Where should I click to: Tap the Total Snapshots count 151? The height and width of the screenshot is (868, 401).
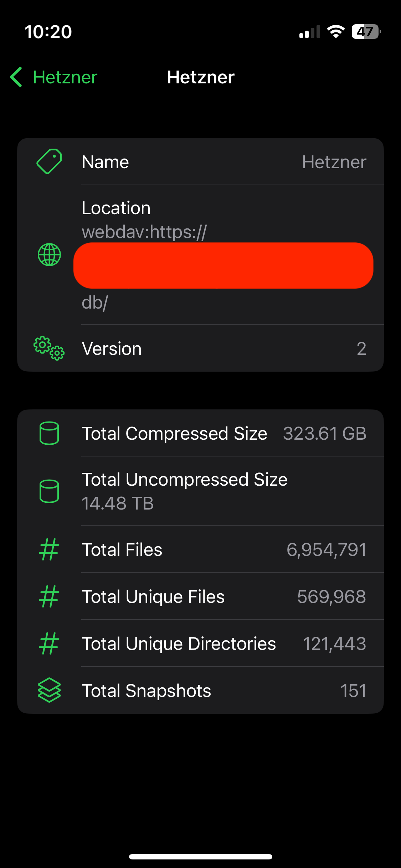pos(353,691)
